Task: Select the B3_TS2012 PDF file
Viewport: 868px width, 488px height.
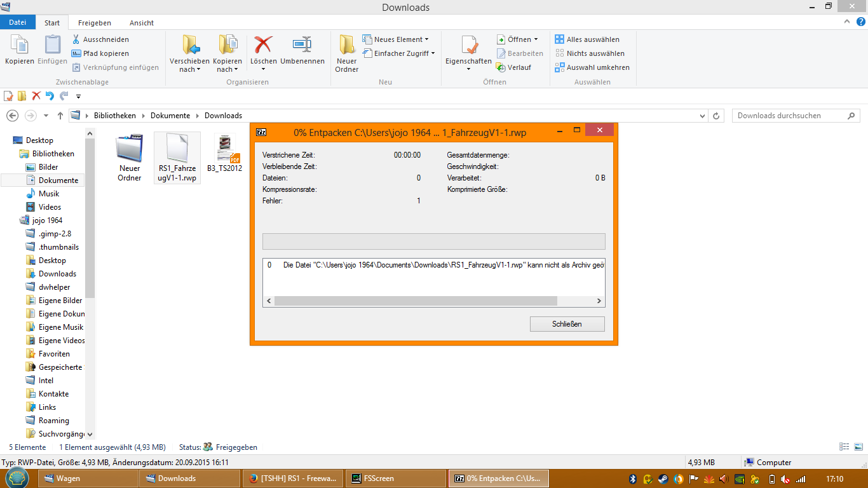Action: 225,153
